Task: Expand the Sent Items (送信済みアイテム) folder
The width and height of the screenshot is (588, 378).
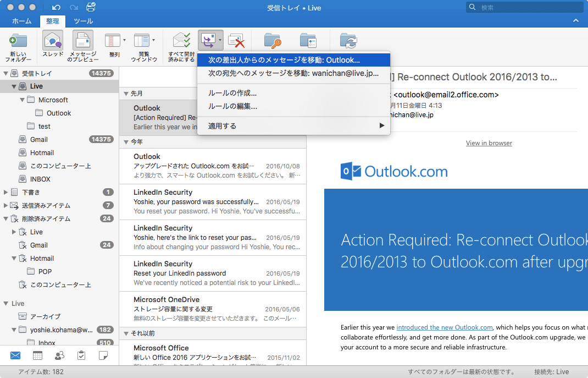Action: coord(5,205)
